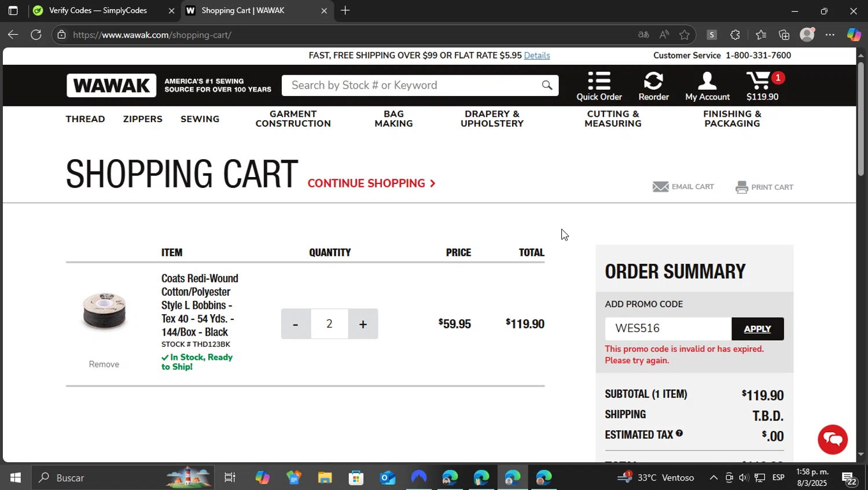Click the quantity field showing 2
Viewport: 868px width, 490px height.
point(329,324)
